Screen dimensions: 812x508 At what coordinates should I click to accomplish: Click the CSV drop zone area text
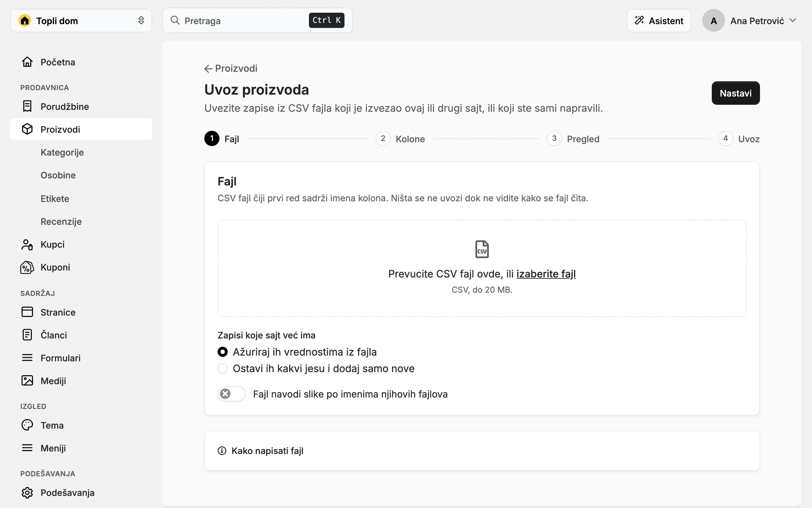482,274
